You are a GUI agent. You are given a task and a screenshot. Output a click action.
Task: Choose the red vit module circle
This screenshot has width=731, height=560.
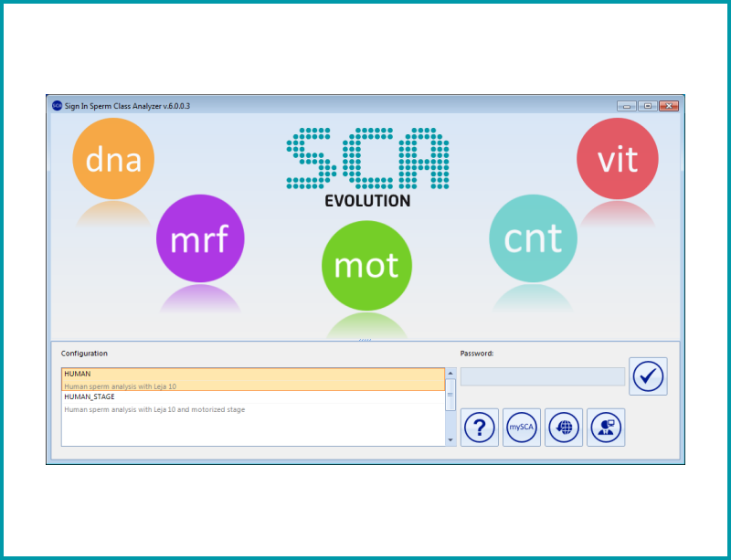point(618,159)
